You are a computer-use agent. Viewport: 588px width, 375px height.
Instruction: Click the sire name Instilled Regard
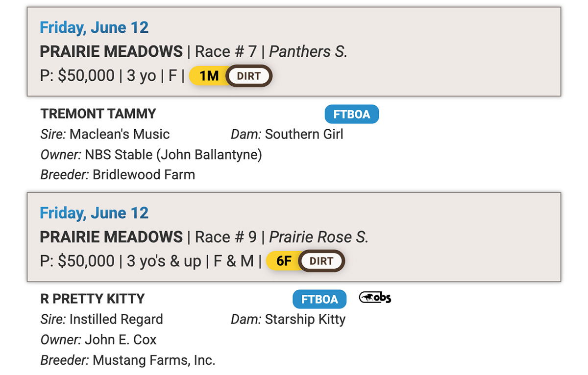(116, 319)
